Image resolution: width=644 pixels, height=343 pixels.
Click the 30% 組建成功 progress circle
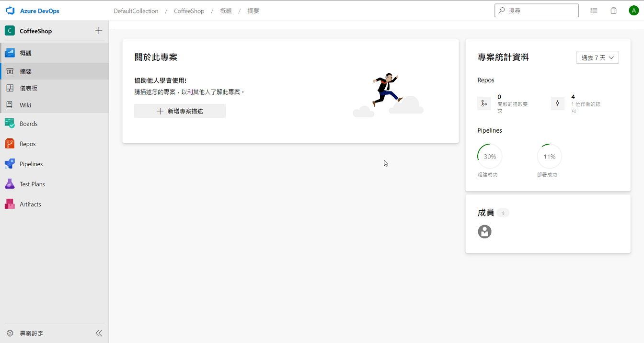(489, 156)
